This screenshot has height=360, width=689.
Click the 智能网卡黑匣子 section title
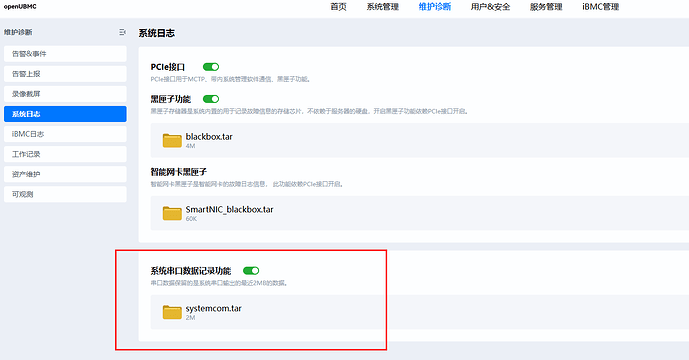(178, 172)
